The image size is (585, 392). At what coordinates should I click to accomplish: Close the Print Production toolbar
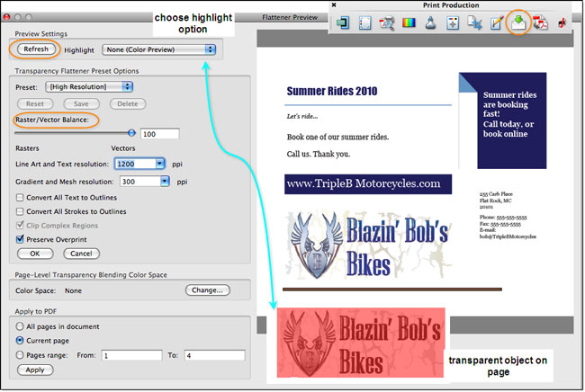pos(334,4)
